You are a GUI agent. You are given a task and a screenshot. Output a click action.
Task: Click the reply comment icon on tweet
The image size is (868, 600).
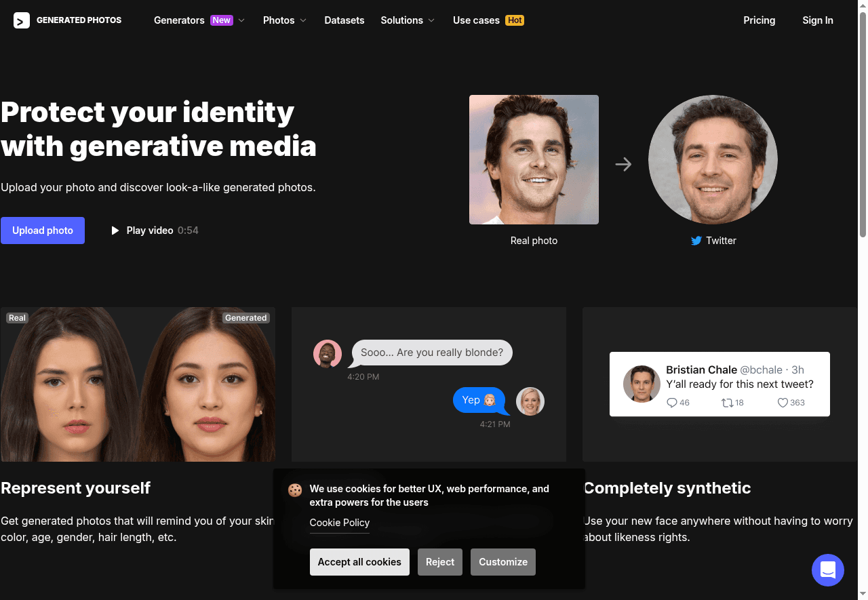672,403
